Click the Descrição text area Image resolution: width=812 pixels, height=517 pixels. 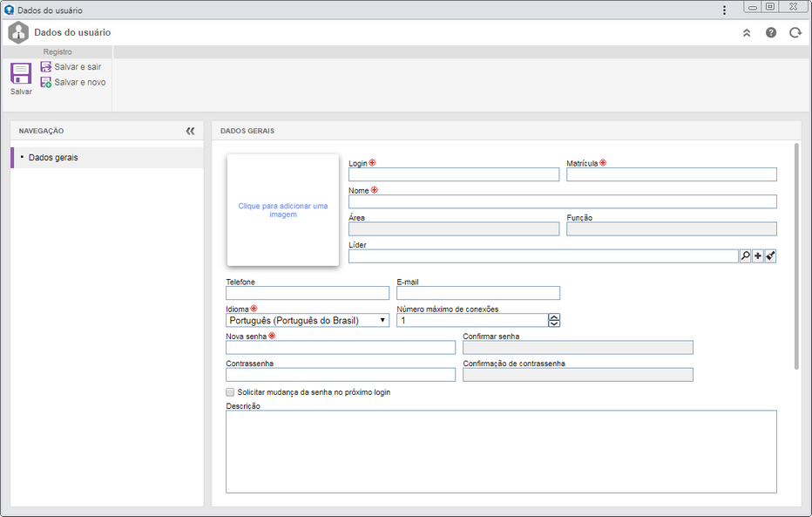501,452
